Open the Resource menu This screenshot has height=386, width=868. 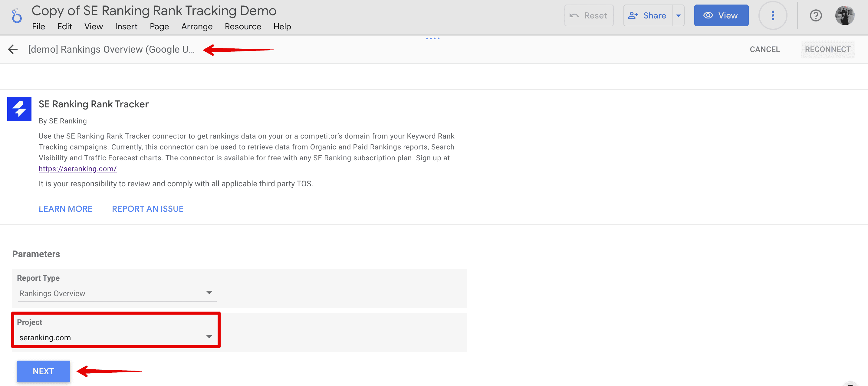243,27
